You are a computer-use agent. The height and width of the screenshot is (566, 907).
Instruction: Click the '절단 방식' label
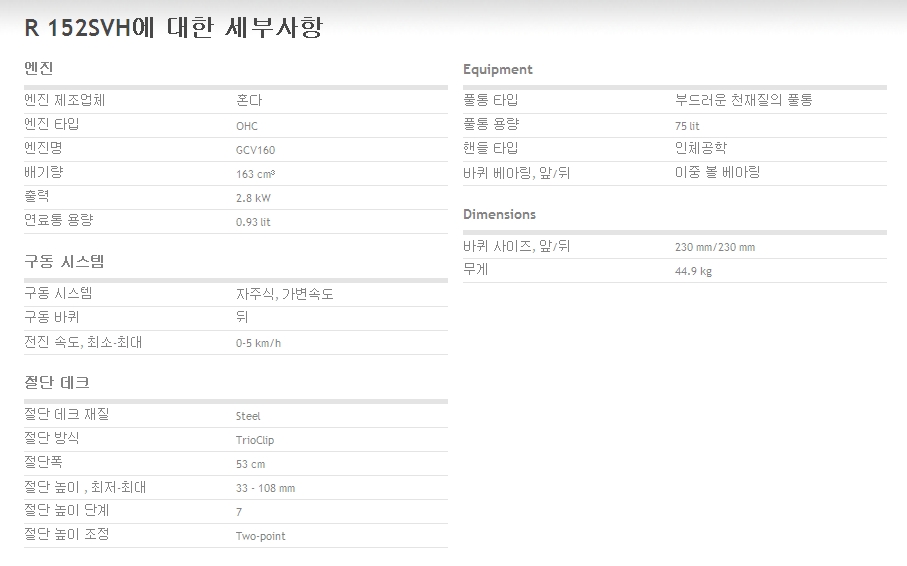click(51, 438)
